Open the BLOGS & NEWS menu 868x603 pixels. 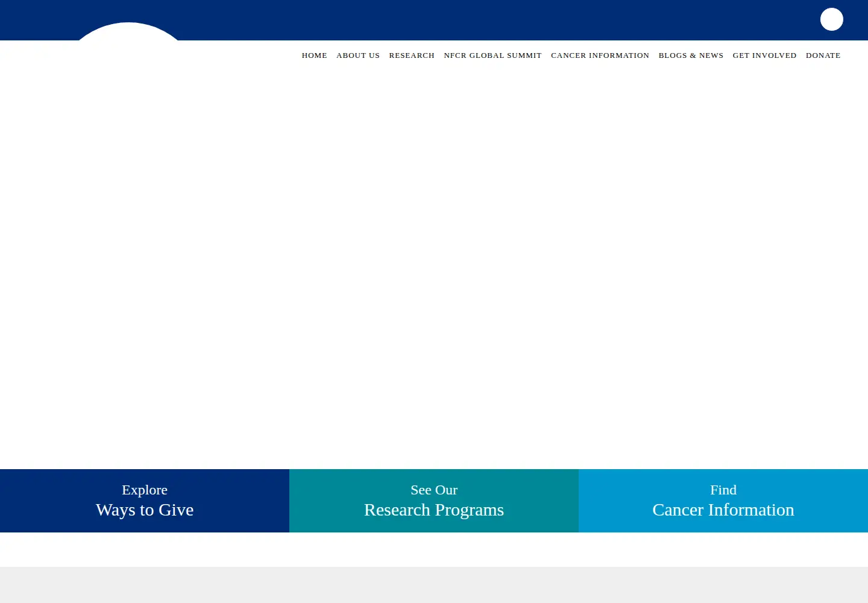[x=691, y=55]
